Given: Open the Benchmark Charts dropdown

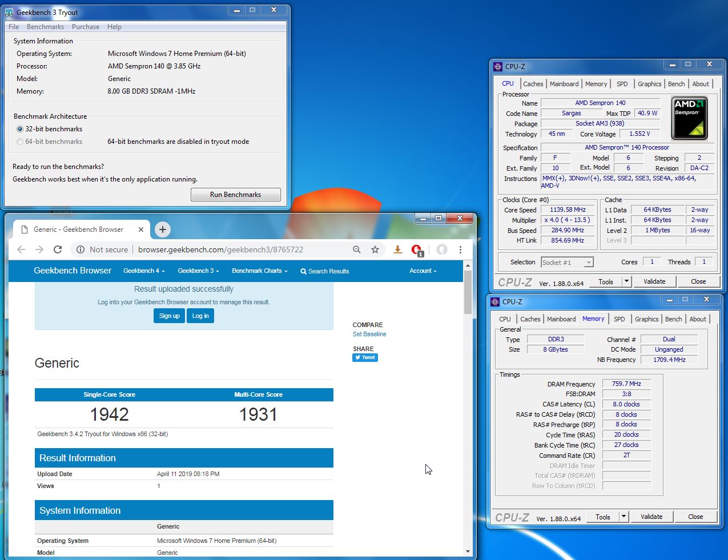Looking at the screenshot, I should click(260, 271).
